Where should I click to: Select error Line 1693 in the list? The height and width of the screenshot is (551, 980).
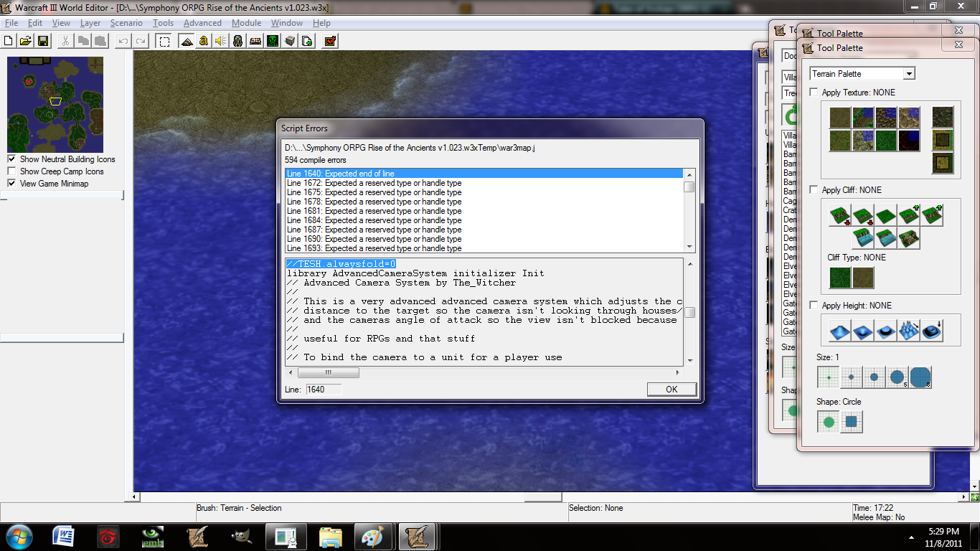pos(484,248)
